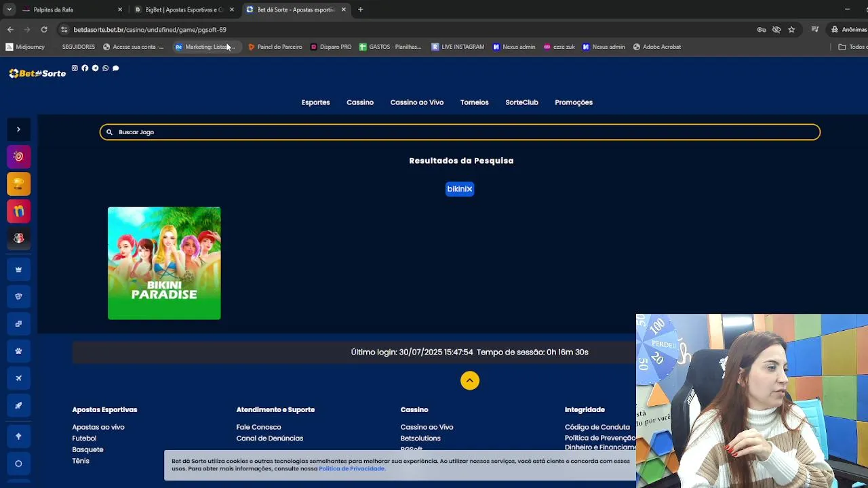Image resolution: width=868 pixels, height=488 pixels.
Task: Open the red gift icon in sidebar
Action: coord(18,211)
